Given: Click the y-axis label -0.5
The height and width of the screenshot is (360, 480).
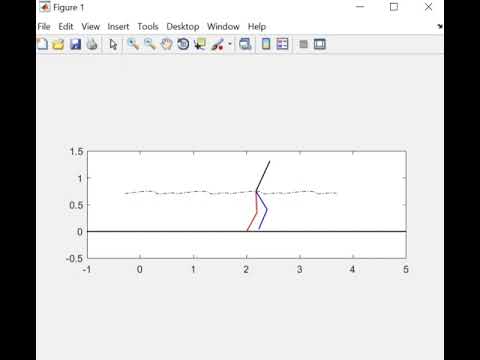Looking at the screenshot, I should tap(74, 258).
